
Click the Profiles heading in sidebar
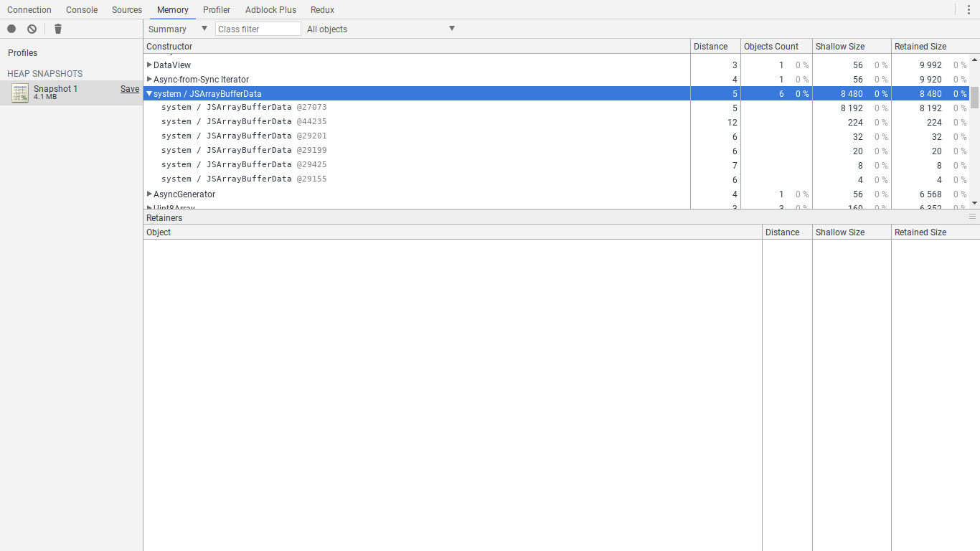tap(23, 53)
